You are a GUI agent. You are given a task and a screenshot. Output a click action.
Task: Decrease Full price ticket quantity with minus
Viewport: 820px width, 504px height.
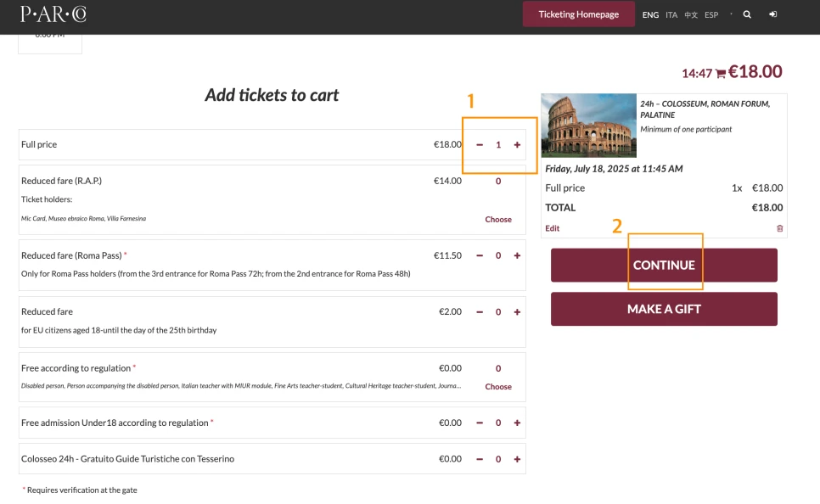pyautogui.click(x=480, y=145)
